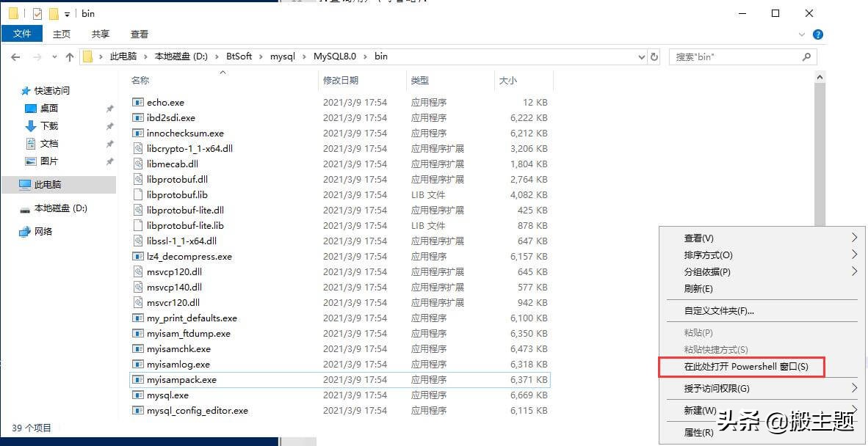The image size is (868, 446).
Task: Open the 桌面 pinned item under 快速访问
Action: (x=47, y=108)
